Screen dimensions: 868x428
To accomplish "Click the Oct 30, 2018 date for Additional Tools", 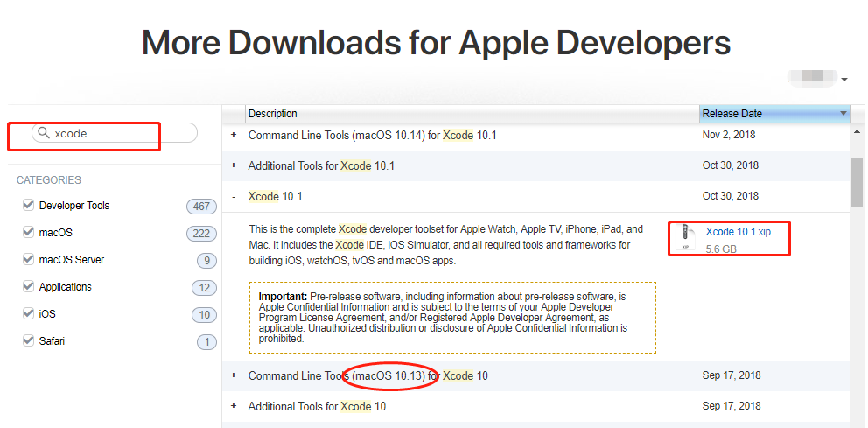I will (730, 165).
